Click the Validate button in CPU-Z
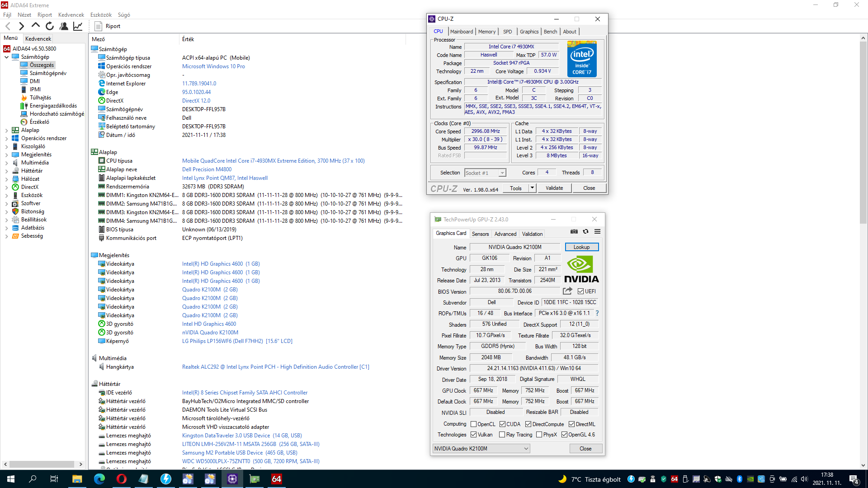The height and width of the screenshot is (488, 868). click(x=554, y=188)
